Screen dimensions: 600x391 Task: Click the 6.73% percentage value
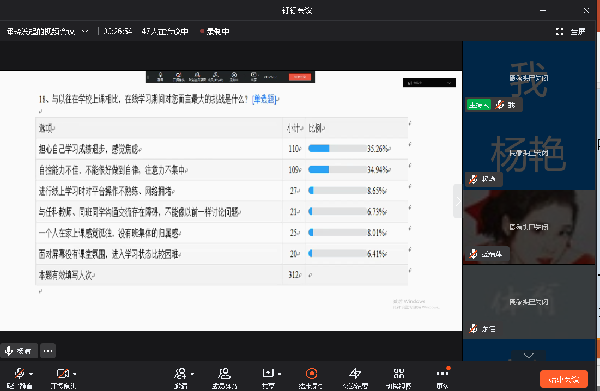377,212
